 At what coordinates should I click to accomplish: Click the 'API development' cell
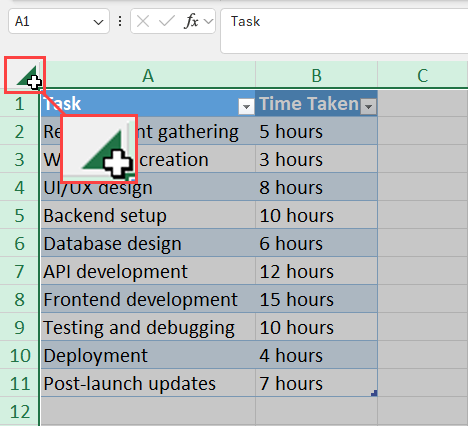148,271
